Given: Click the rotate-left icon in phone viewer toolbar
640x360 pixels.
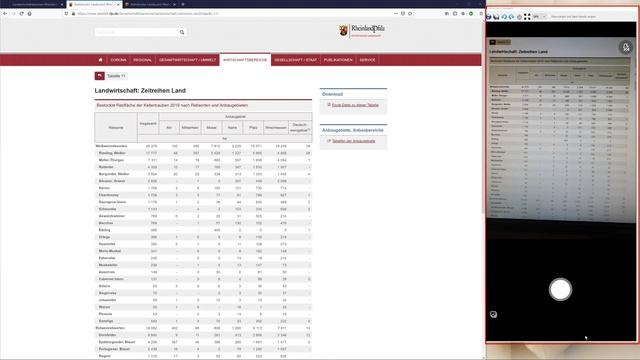Looking at the screenshot, I should [x=504, y=17].
